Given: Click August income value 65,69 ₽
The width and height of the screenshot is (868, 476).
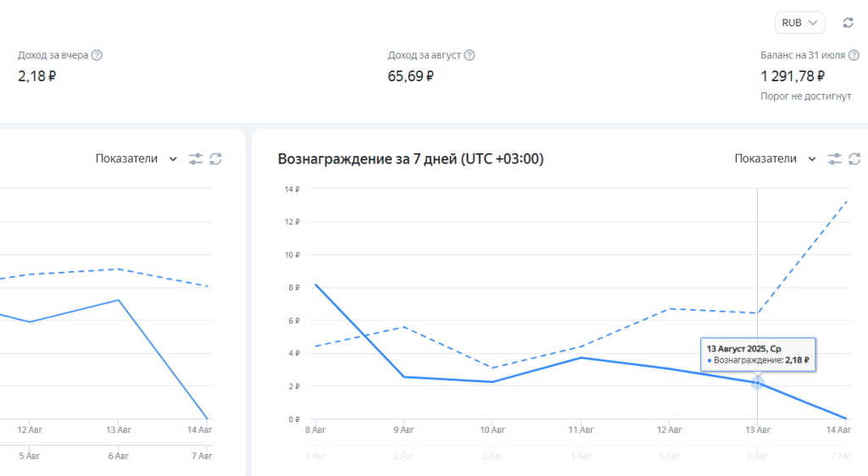Looking at the screenshot, I should (x=411, y=76).
